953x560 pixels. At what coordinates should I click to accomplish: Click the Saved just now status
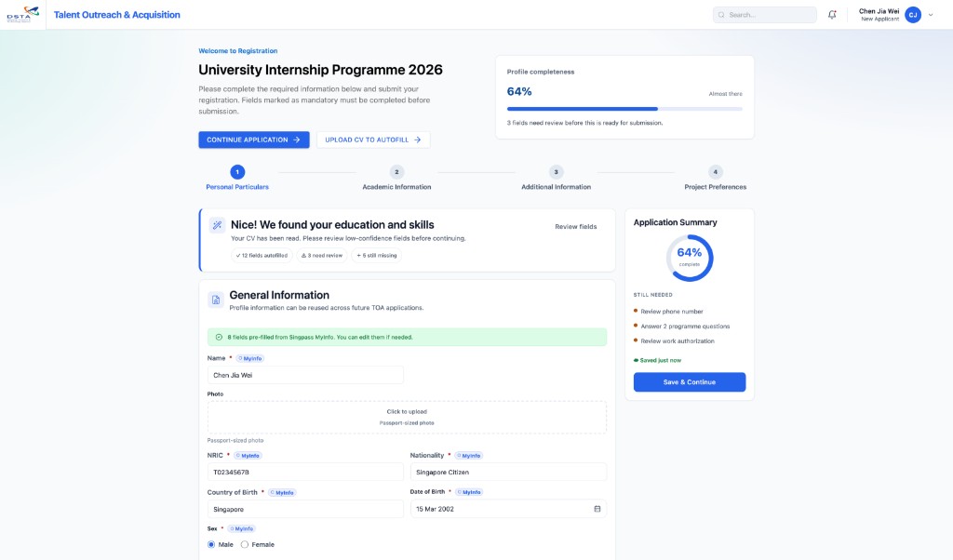pos(658,360)
